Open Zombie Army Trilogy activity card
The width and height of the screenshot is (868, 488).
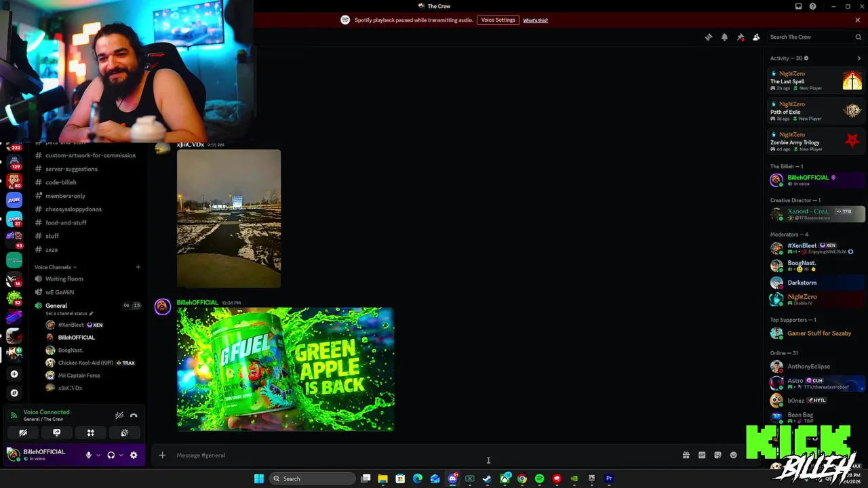(816, 142)
